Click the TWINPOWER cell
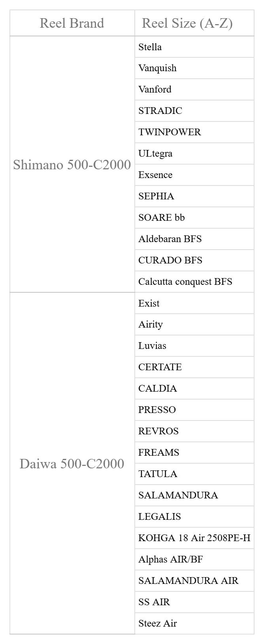264x644 pixels. point(194,132)
